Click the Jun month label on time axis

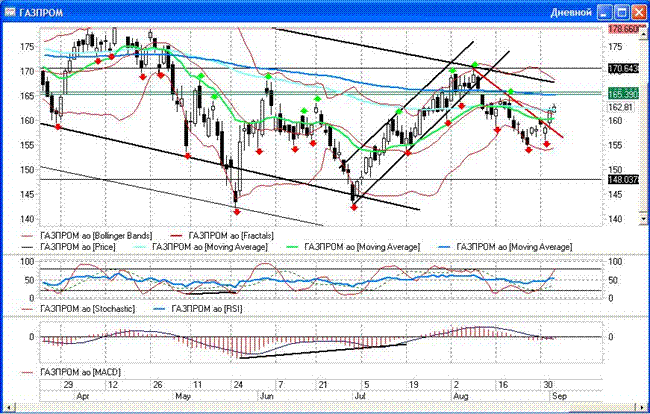pos(267,396)
